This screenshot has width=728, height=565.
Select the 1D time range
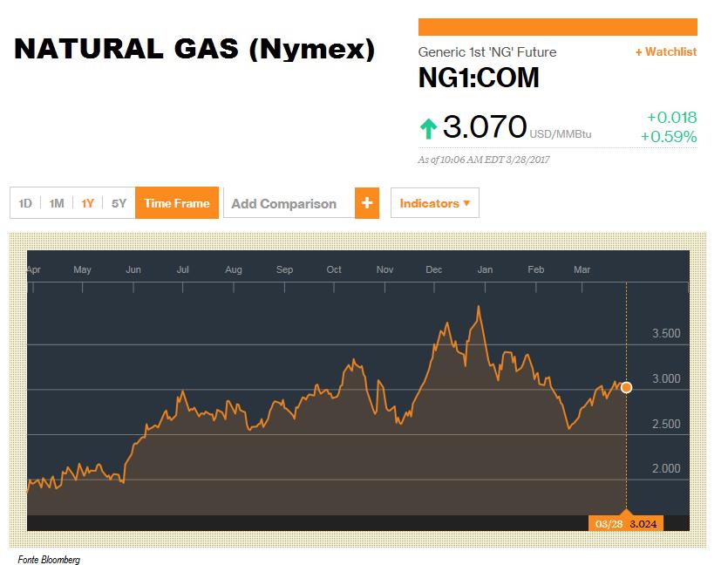25,203
